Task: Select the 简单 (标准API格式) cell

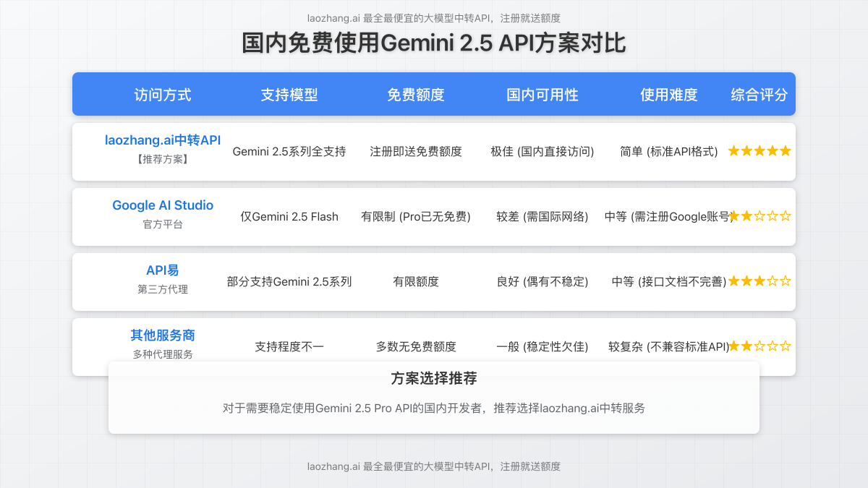Action: pyautogui.click(x=669, y=152)
